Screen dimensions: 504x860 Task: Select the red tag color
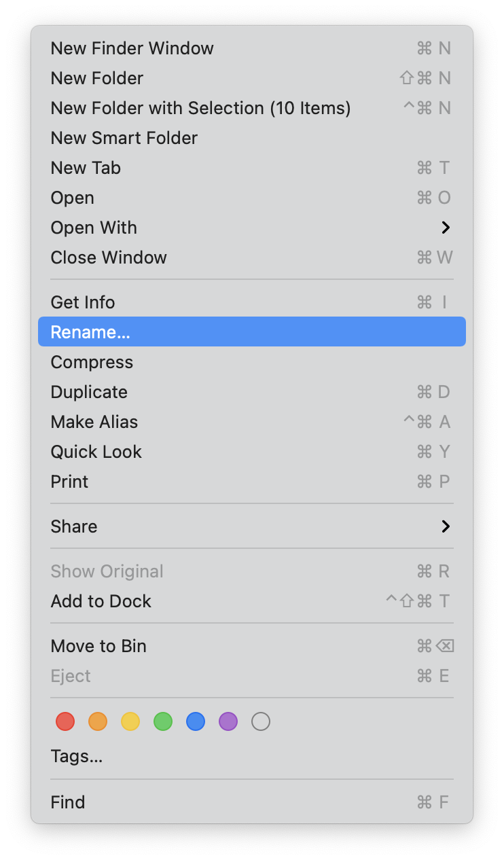(65, 721)
